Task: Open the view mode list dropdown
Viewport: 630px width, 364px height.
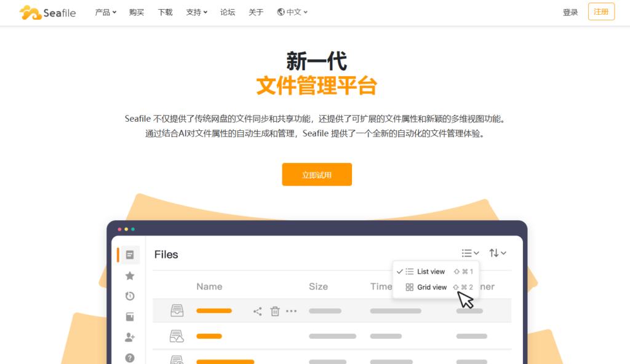Action: 470,253
